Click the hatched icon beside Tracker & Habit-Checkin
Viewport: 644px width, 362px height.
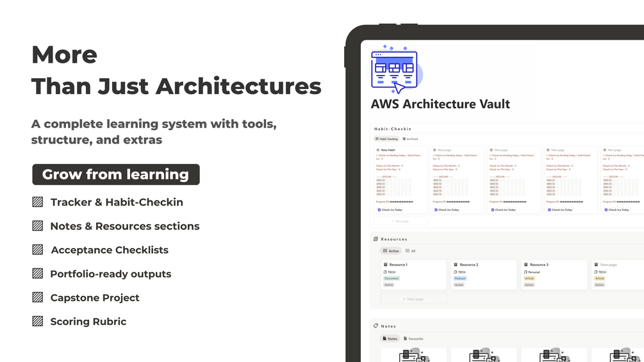(38, 202)
